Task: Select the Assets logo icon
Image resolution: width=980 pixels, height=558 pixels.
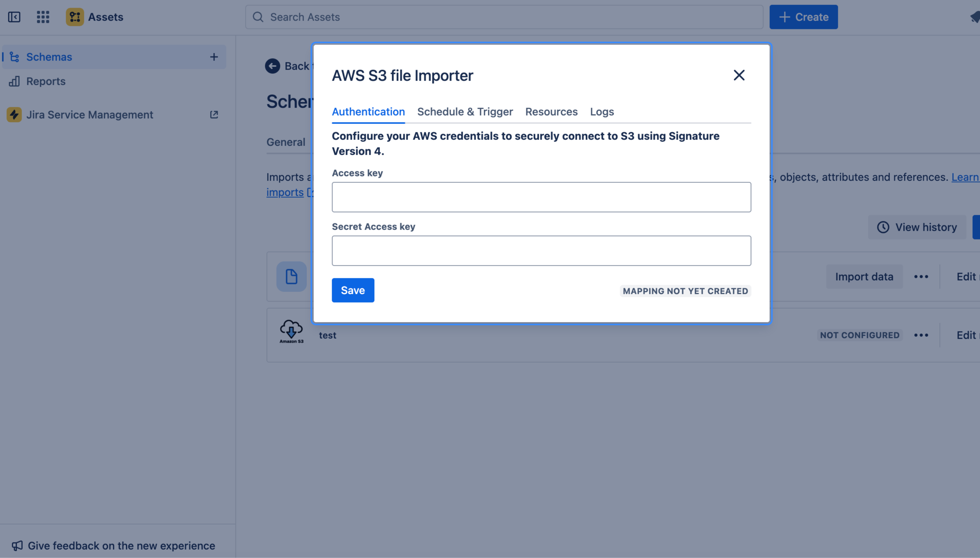Action: (x=75, y=17)
